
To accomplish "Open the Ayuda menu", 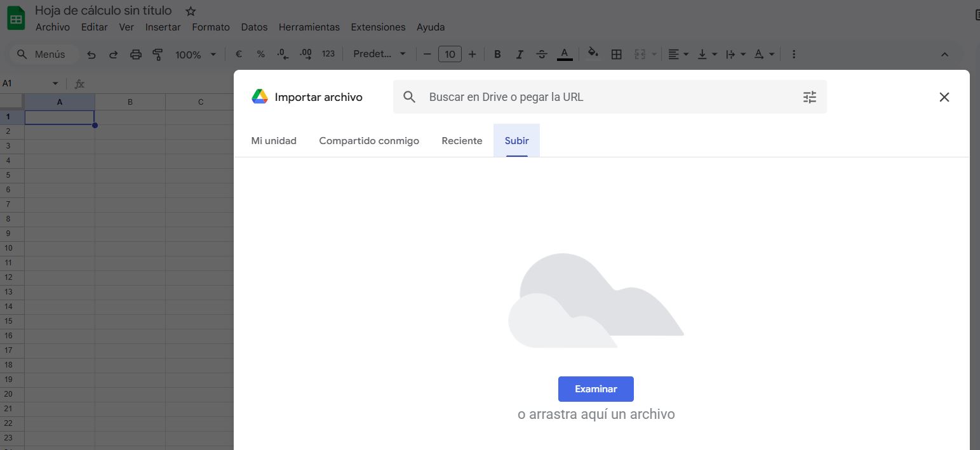I will [x=431, y=27].
